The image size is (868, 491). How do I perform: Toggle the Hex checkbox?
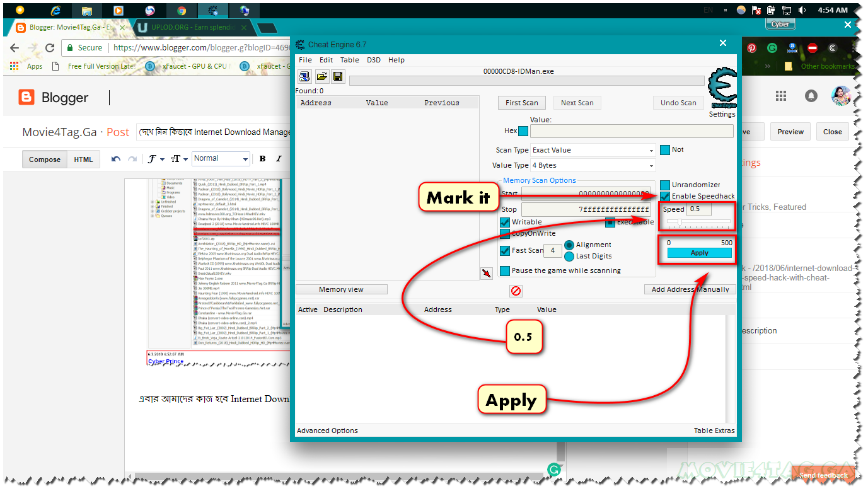[x=523, y=131]
